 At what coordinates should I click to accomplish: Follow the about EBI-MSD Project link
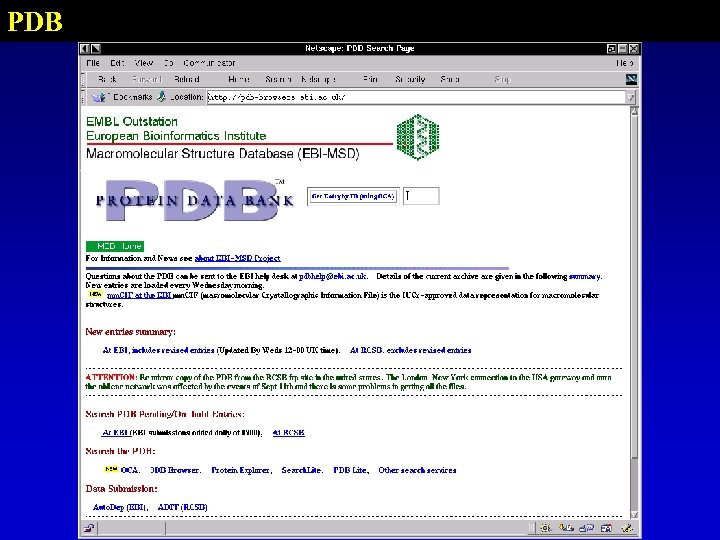237,258
